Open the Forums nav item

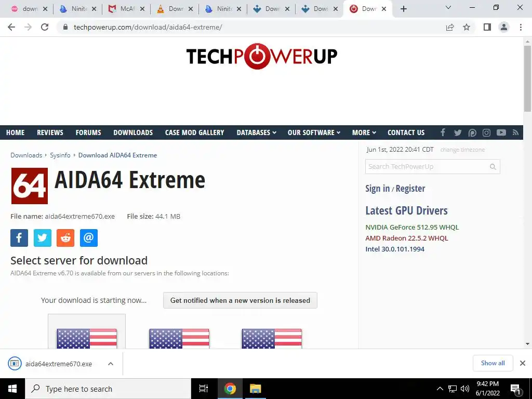click(88, 132)
